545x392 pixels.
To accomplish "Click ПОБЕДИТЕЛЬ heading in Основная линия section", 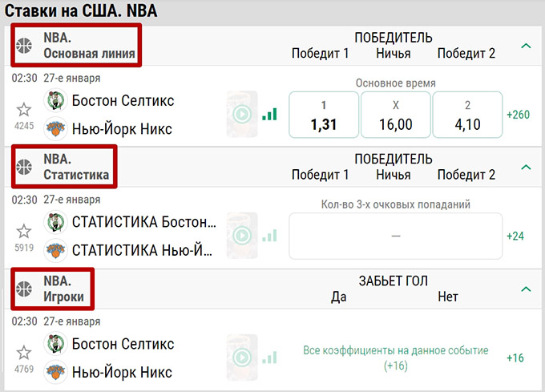I will click(394, 38).
